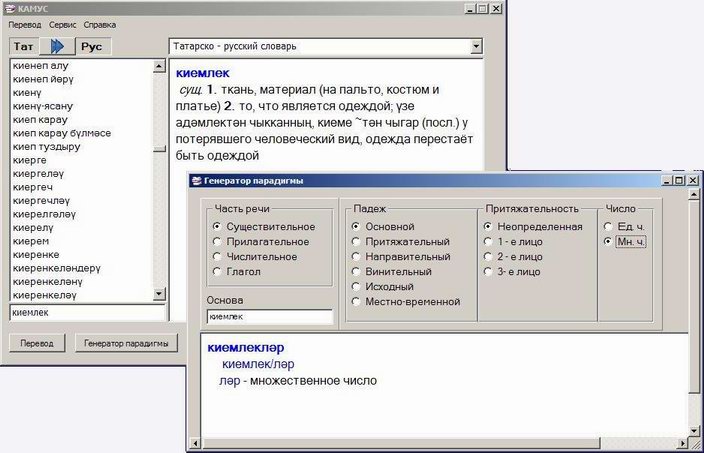Click the КАМУС window title icon
This screenshot has width=704, height=453.
click(10, 8)
